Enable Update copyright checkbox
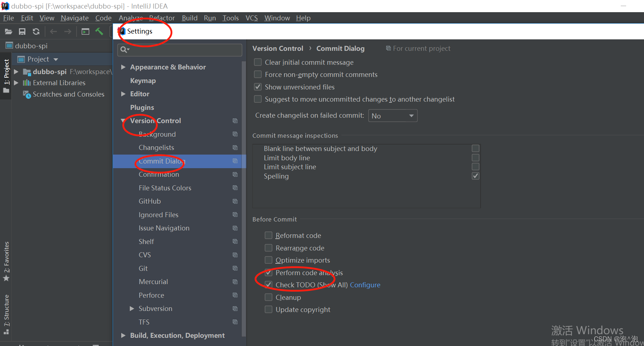Image resolution: width=644 pixels, height=346 pixels. coord(268,310)
